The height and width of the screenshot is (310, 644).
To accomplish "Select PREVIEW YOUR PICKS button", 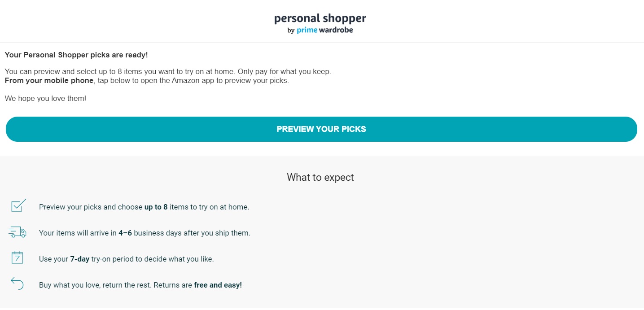I will [321, 129].
